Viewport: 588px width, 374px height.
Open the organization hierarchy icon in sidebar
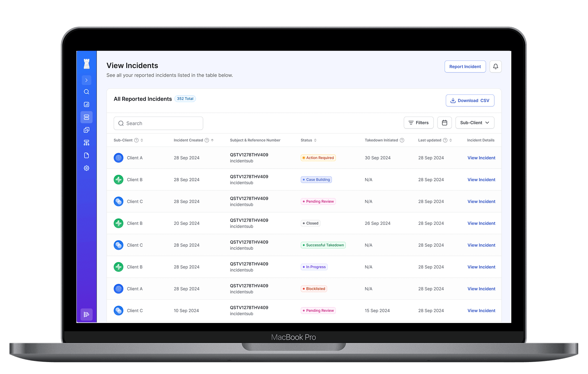(x=86, y=142)
